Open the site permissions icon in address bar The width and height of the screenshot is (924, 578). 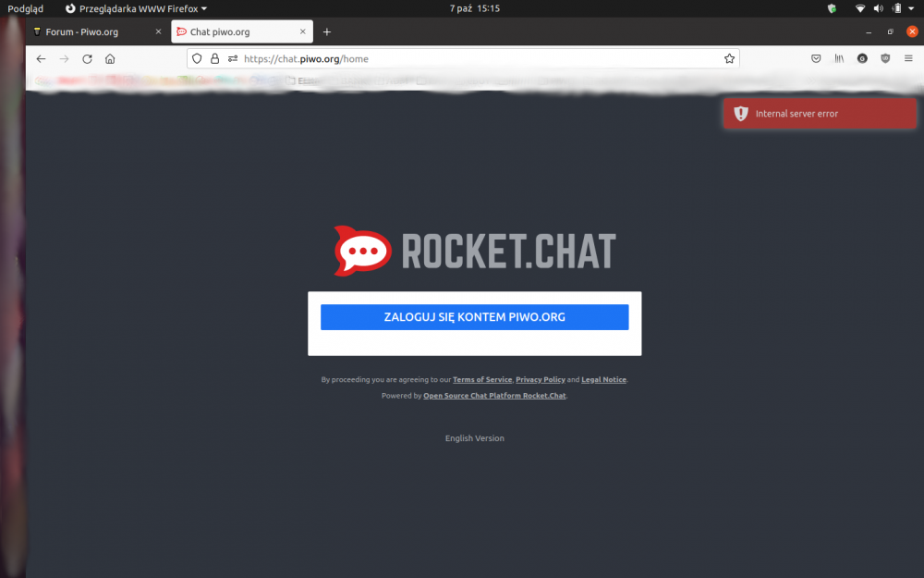click(233, 58)
